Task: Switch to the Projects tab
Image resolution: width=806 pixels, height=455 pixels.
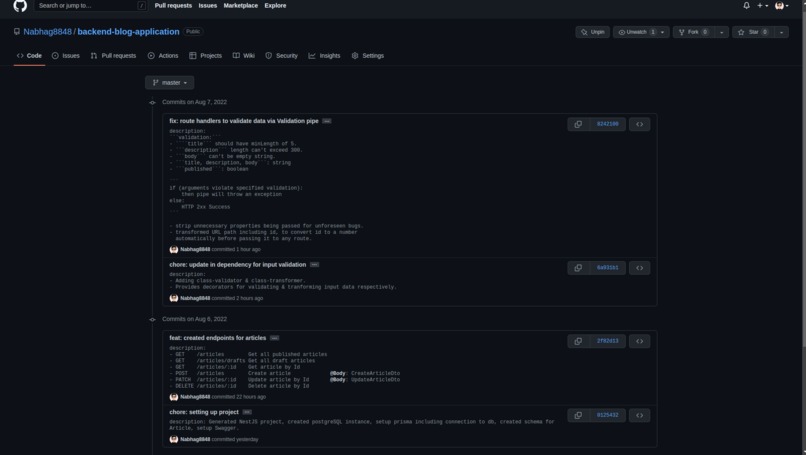Action: click(206, 56)
